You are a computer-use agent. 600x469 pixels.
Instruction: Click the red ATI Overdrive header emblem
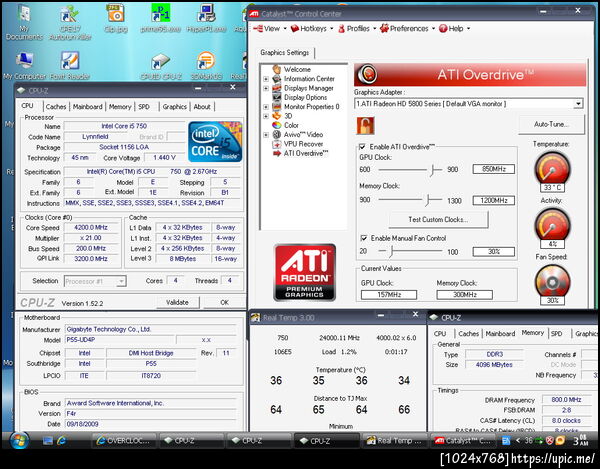click(x=368, y=74)
